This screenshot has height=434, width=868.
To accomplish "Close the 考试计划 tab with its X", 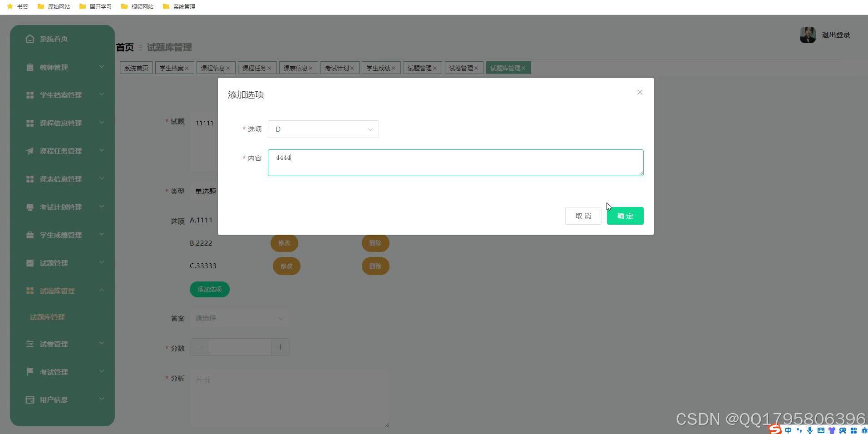I will (x=352, y=68).
